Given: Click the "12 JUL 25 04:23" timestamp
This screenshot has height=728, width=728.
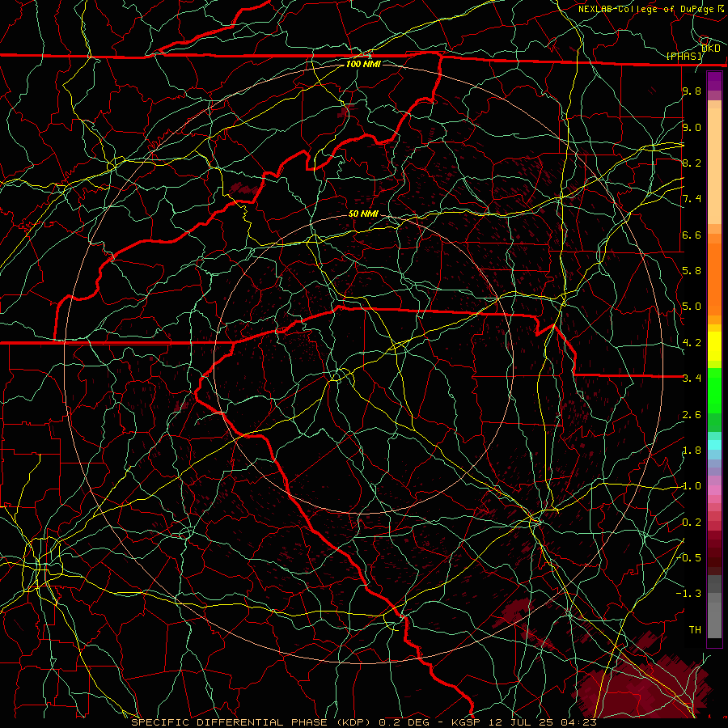Looking at the screenshot, I should coord(543,722).
